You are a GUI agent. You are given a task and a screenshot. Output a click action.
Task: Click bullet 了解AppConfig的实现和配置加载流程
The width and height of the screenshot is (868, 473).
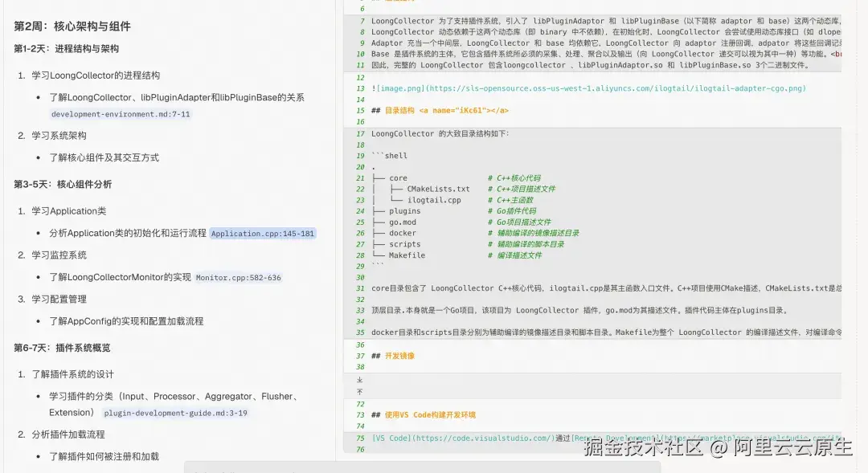click(x=126, y=321)
